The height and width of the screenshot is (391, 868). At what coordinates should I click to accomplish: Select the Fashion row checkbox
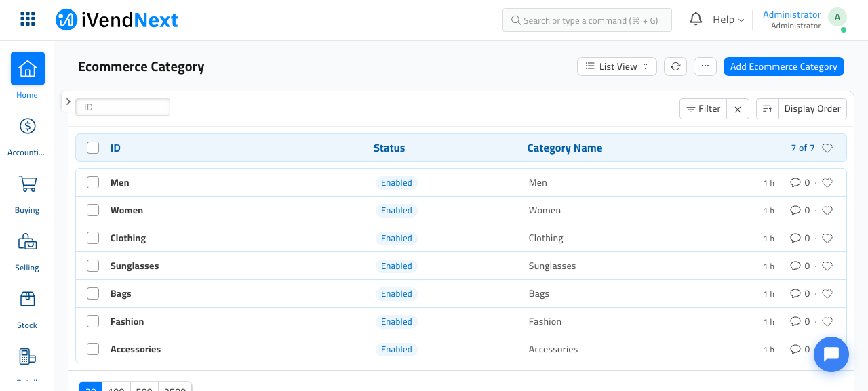(93, 321)
